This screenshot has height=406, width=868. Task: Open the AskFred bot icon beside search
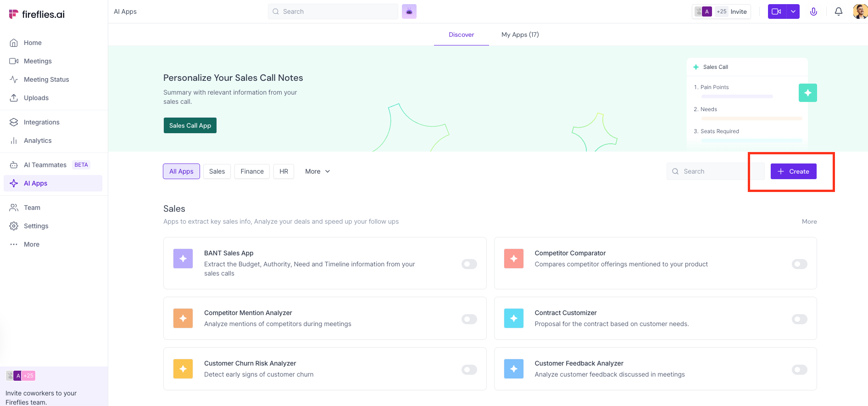pyautogui.click(x=409, y=11)
